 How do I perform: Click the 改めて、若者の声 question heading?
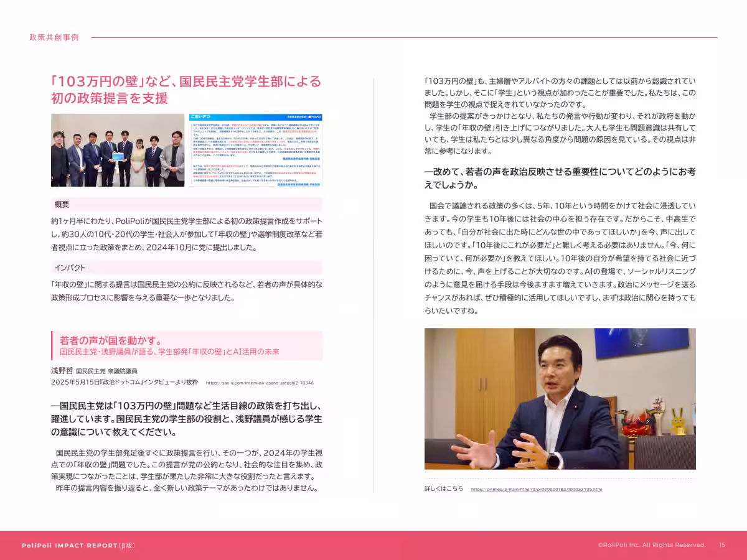pyautogui.click(x=560, y=177)
